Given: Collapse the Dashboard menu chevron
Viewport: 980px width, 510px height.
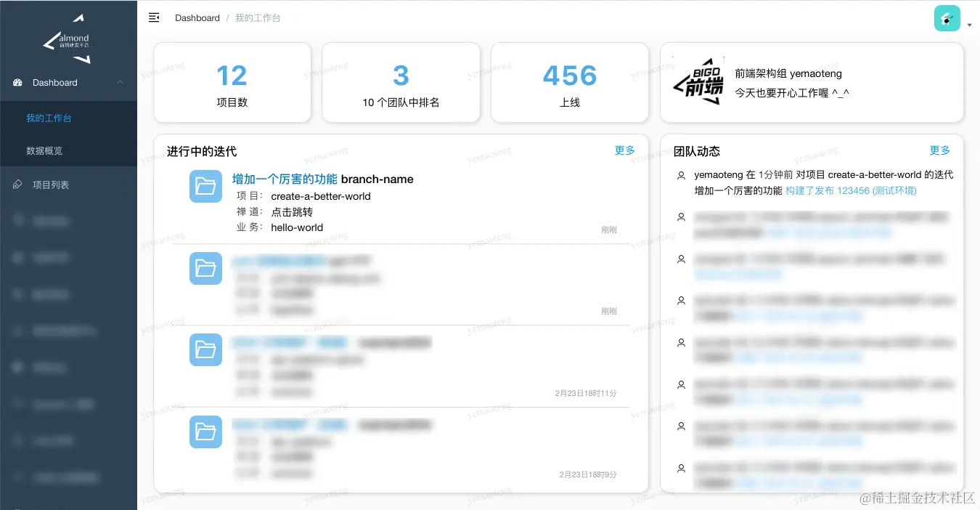Looking at the screenshot, I should (x=121, y=83).
